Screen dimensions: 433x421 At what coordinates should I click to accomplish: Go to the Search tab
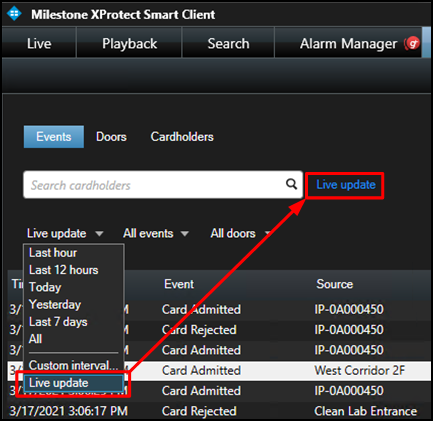tap(228, 43)
